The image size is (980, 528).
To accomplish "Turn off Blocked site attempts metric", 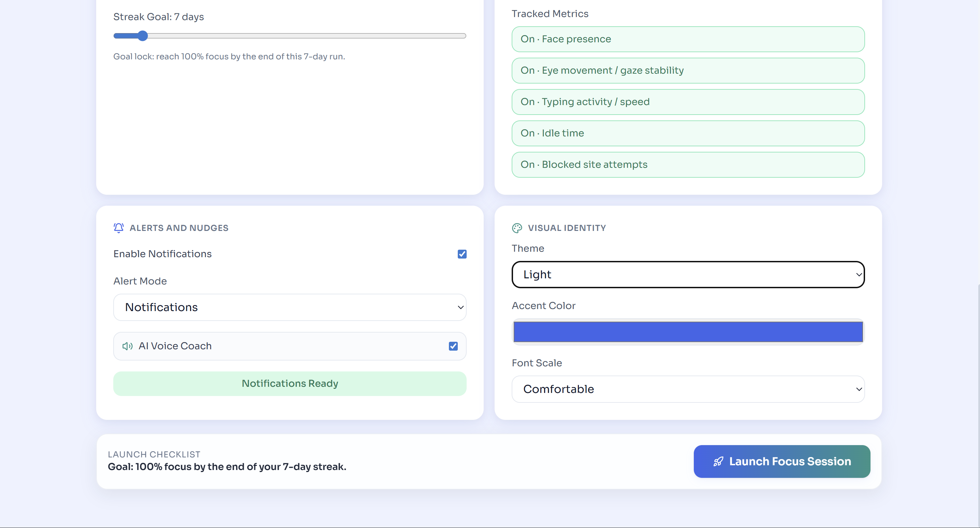I will pos(688,165).
